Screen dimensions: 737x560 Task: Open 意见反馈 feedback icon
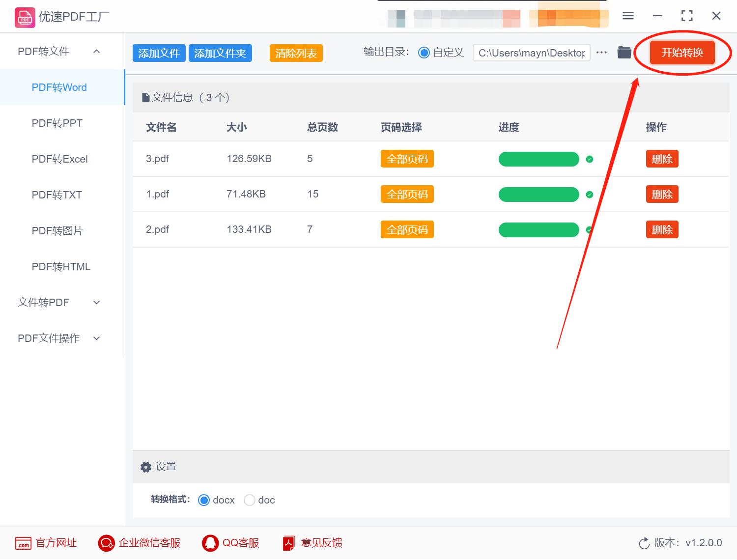(x=289, y=543)
